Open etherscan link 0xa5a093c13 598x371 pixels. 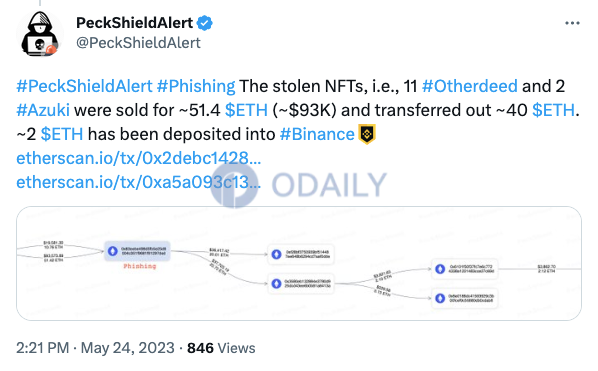click(x=139, y=182)
